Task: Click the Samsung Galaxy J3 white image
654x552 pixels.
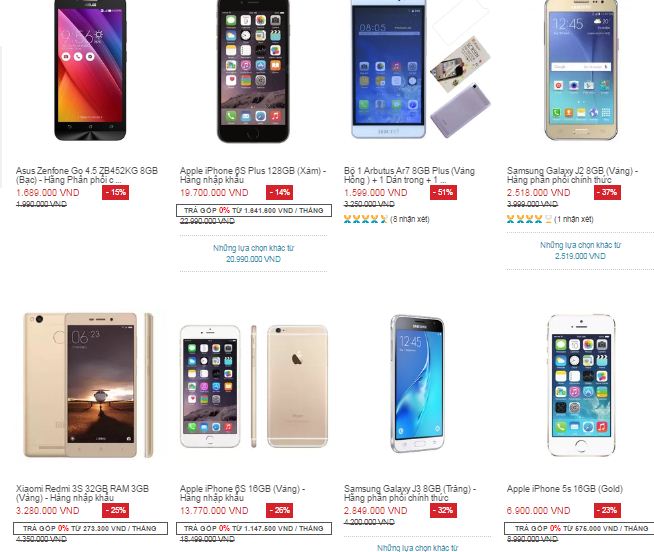Action: 417,384
